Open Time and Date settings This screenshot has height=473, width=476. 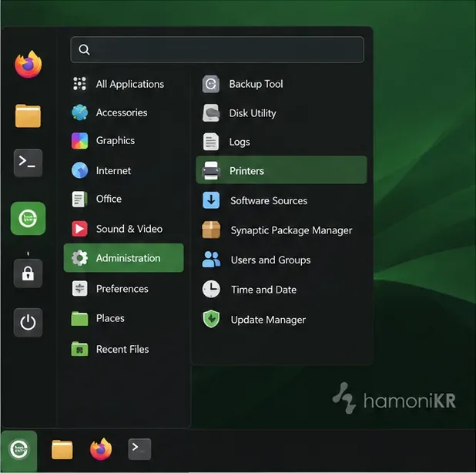pyautogui.click(x=281, y=290)
